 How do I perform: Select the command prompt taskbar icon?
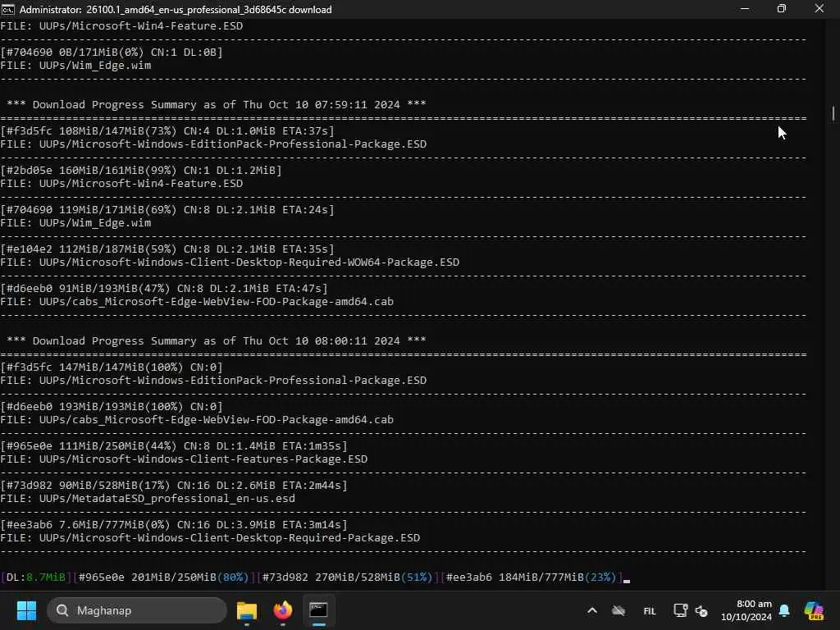tap(319, 610)
